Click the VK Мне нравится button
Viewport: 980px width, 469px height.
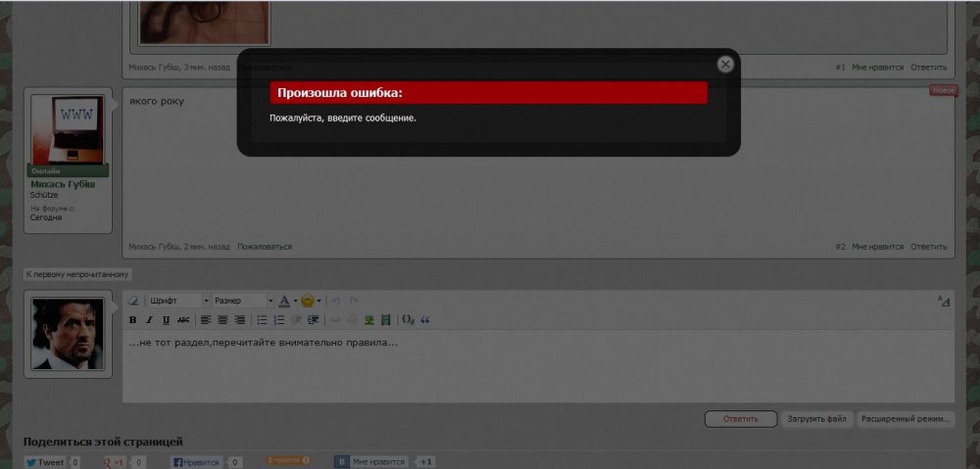(x=371, y=462)
